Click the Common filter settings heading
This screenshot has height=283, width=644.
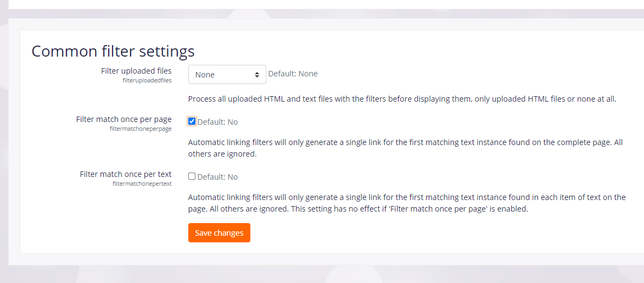pyautogui.click(x=113, y=52)
